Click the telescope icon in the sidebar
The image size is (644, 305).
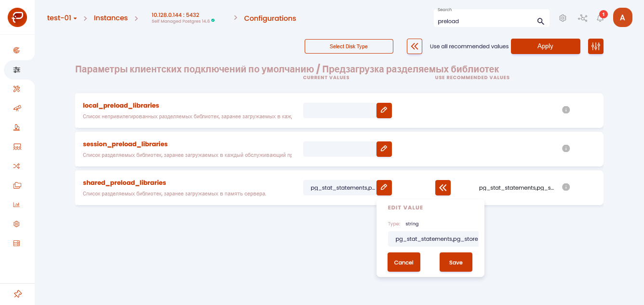pyautogui.click(x=17, y=108)
